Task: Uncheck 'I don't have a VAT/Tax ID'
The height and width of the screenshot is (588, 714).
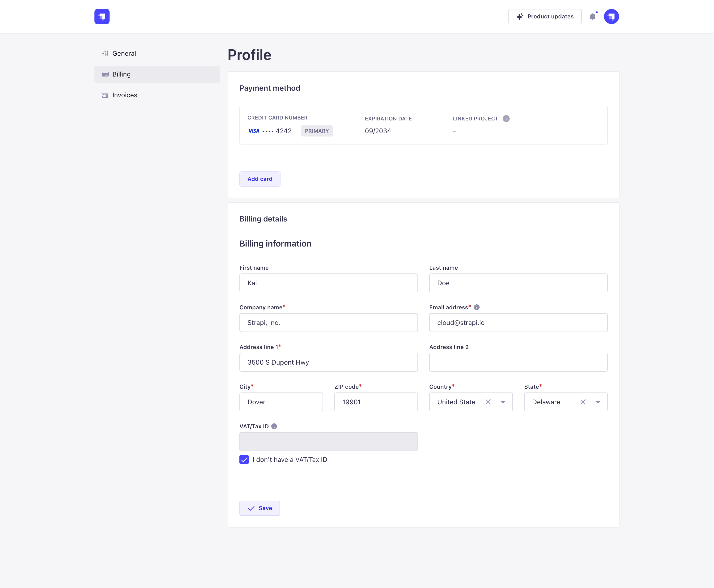Action: [x=244, y=460]
